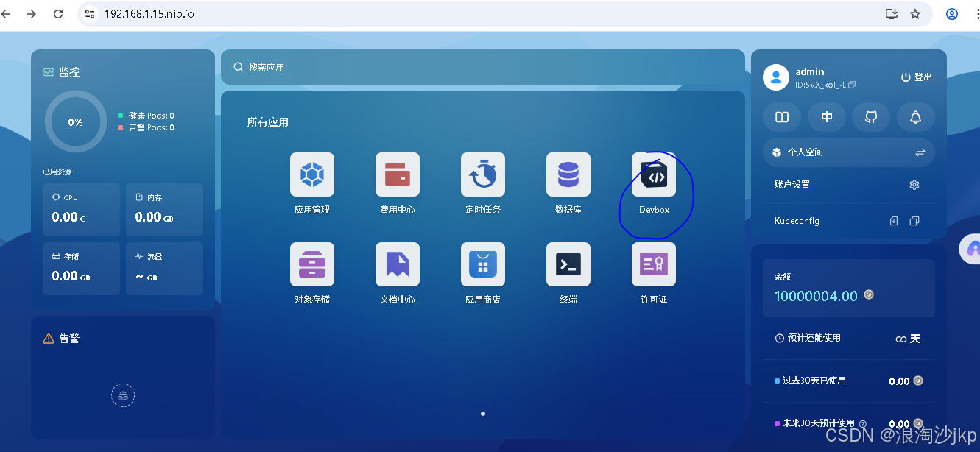Click the 监控 monitor header icon
The height and width of the screenshot is (452, 980).
coord(49,72)
